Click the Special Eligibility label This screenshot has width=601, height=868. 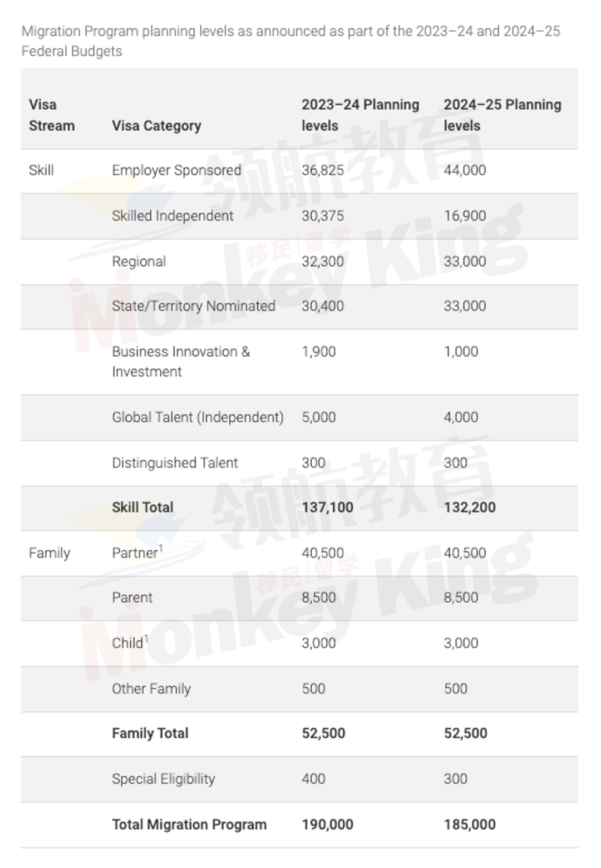163,779
